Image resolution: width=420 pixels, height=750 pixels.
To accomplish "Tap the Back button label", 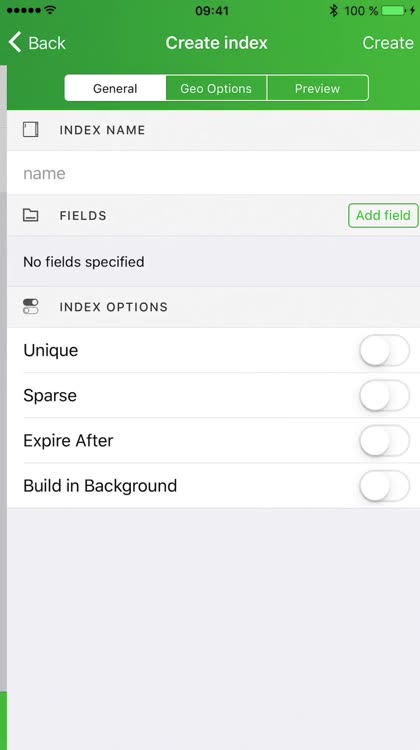I will click(47, 43).
